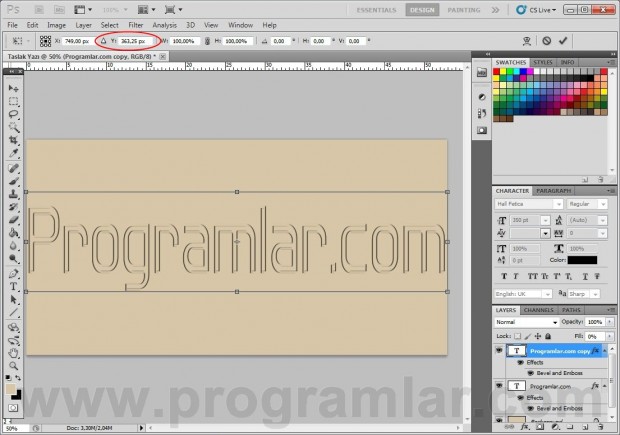
Task: Switch to the Channels tab
Action: click(539, 310)
